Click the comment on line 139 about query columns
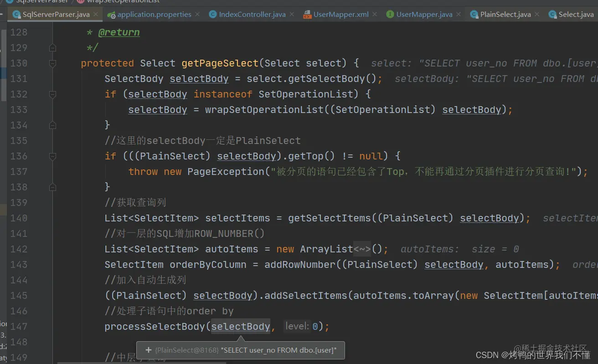 (135, 203)
